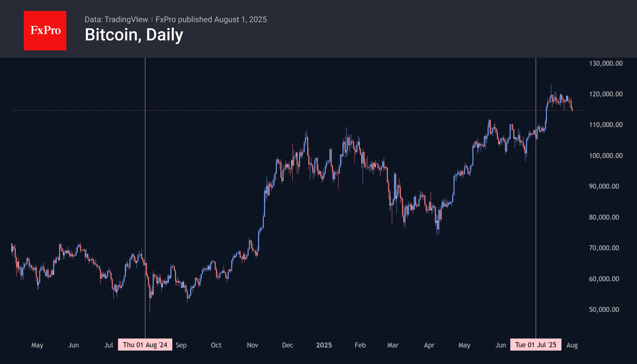
Task: Click the Nov month label
Action: (252, 345)
